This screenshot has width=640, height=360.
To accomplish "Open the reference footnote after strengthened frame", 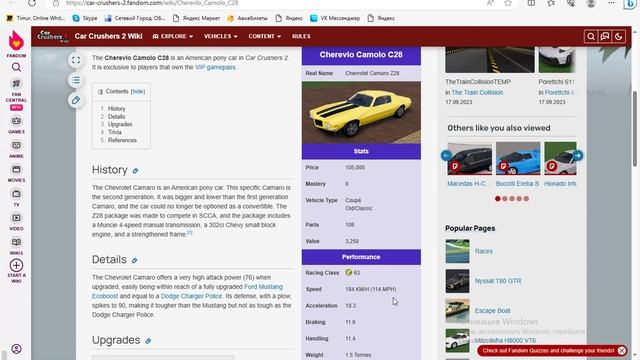I will click(x=190, y=233).
